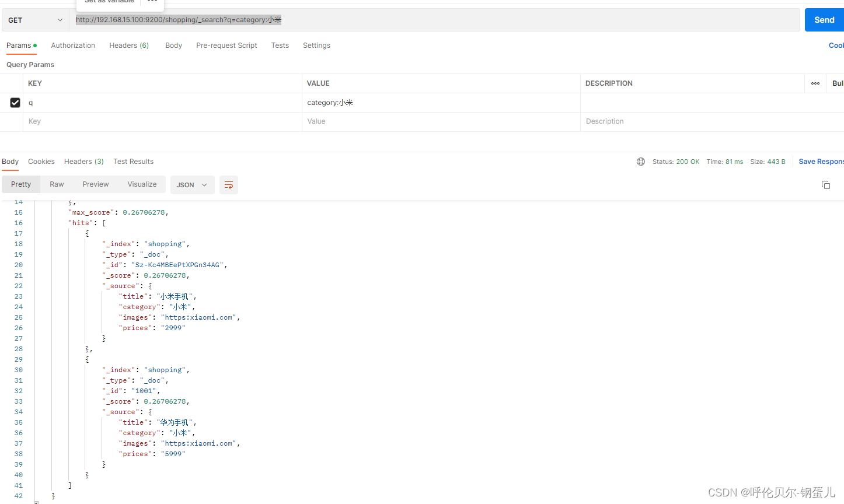Click the KEY column header

(x=35, y=83)
